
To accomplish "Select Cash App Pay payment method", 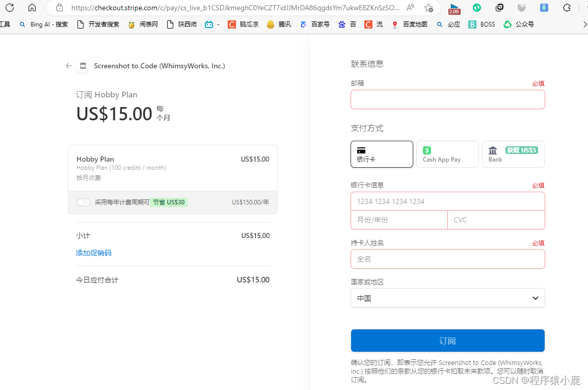I will (x=447, y=154).
